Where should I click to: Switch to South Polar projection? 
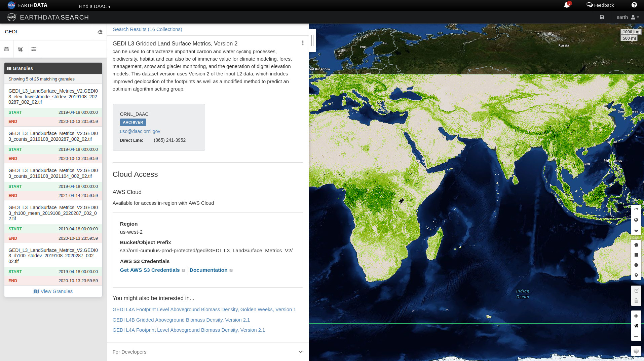[636, 230]
